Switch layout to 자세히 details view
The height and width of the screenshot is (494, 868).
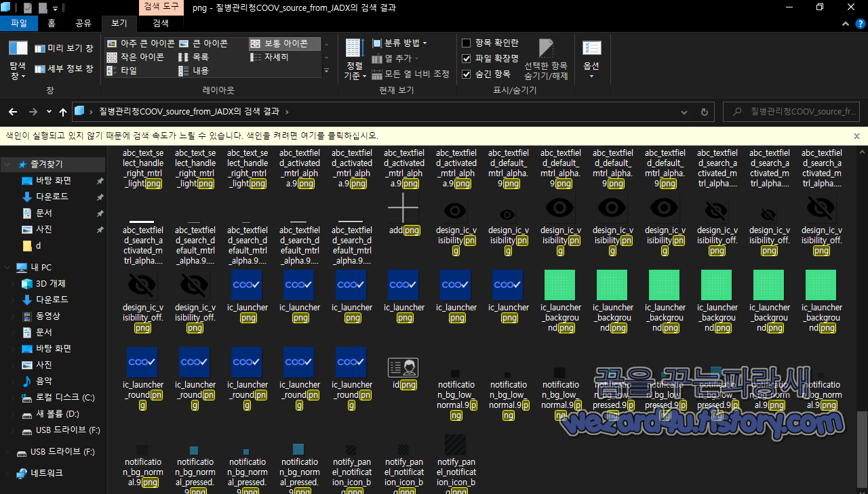pos(269,57)
